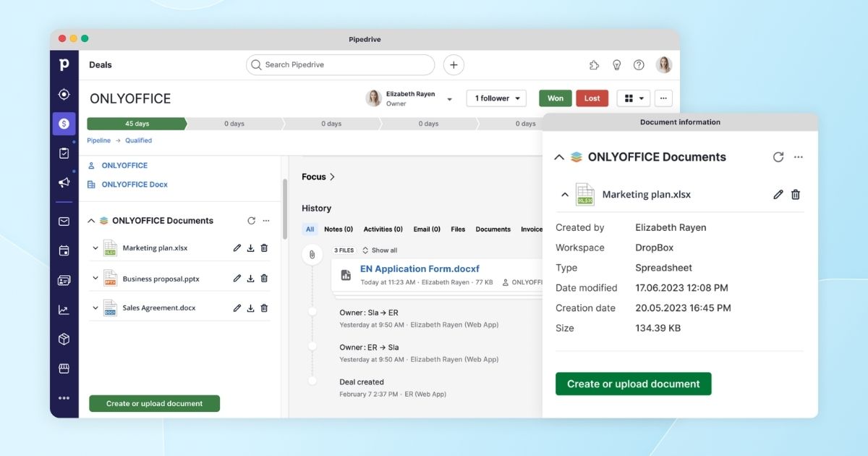This screenshot has height=456, width=868.
Task: Open Products box icon in sidebar
Action: coord(64,339)
